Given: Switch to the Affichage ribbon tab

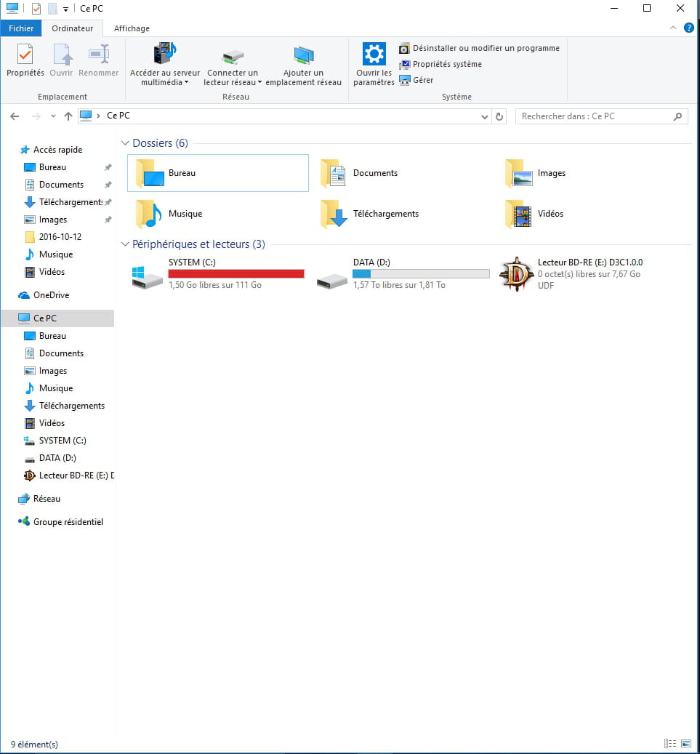Looking at the screenshot, I should pos(132,28).
